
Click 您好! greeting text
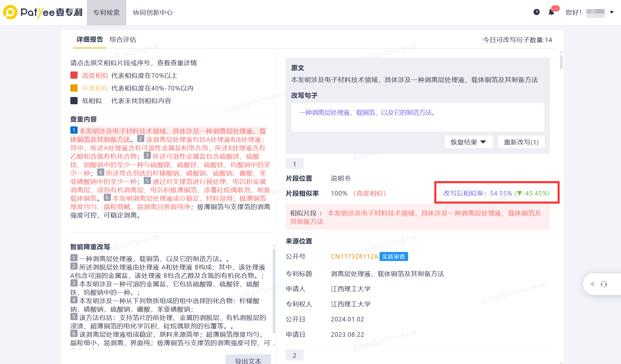[573, 12]
